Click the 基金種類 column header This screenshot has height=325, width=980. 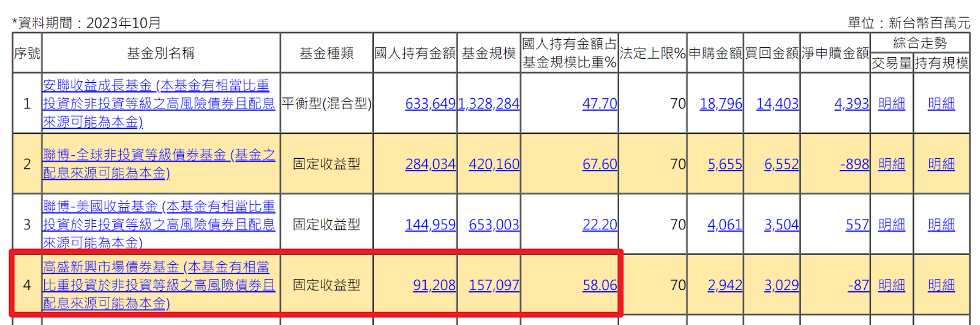point(326,53)
